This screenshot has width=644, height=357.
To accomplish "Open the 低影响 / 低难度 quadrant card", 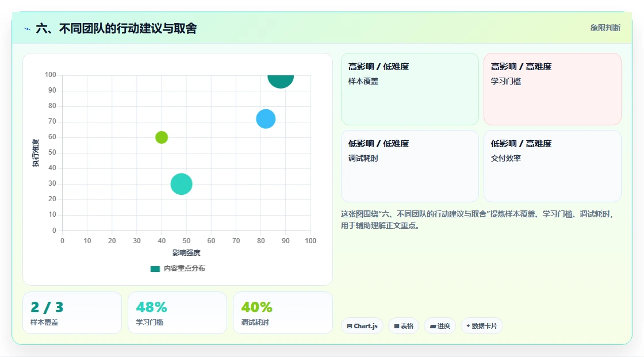I will tap(410, 166).
